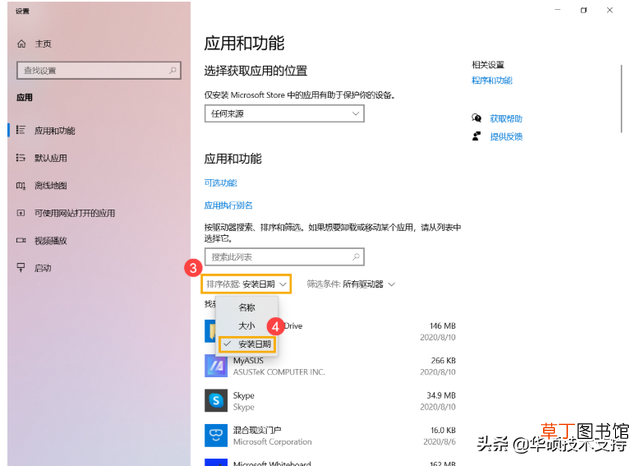Screen dimensions: 640x466
Task: Choose 大小 in the sort menu
Action: (247, 326)
